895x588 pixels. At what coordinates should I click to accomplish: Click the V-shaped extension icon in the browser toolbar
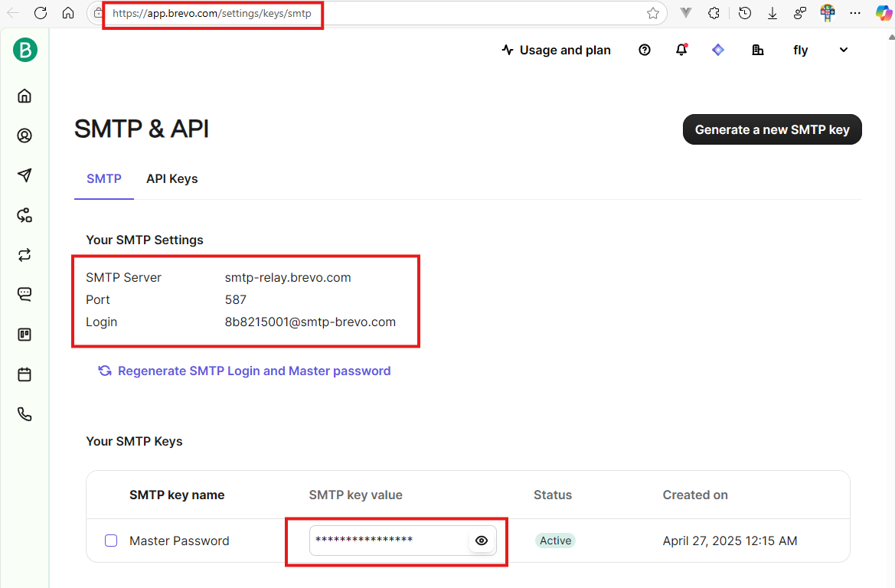click(x=685, y=13)
